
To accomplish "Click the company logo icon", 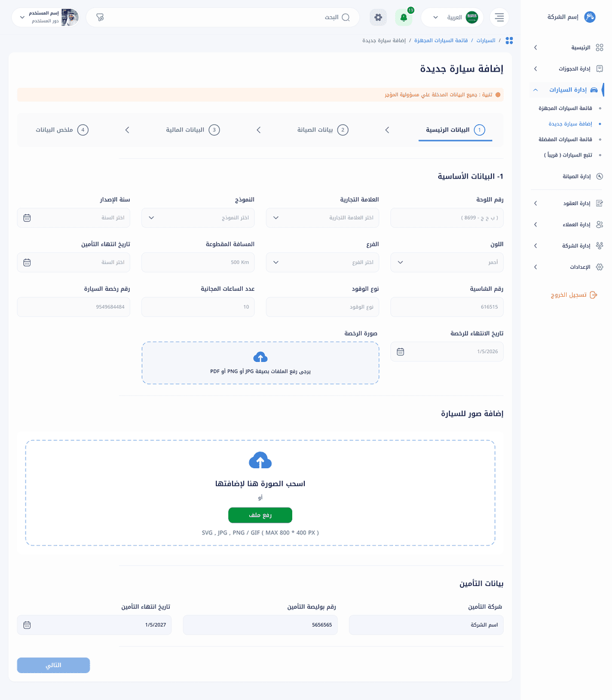I will tap(590, 17).
